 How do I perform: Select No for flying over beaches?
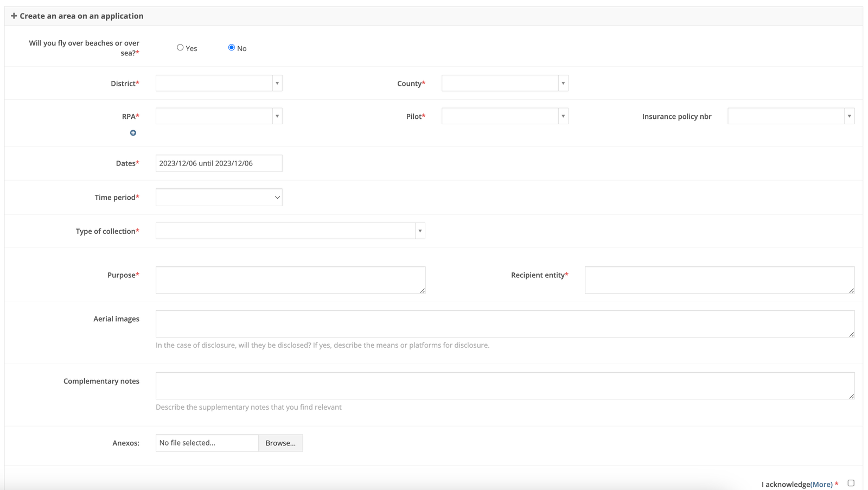pos(232,48)
